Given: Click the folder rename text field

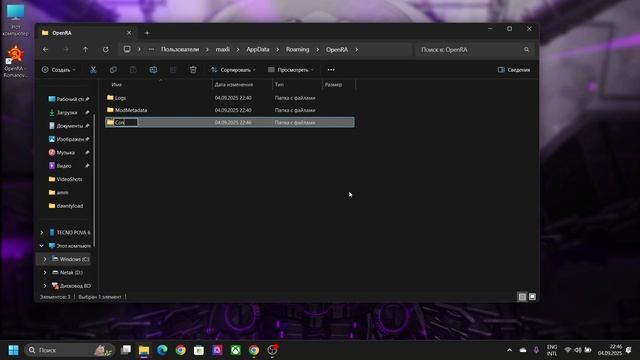Looking at the screenshot, I should (x=126, y=122).
